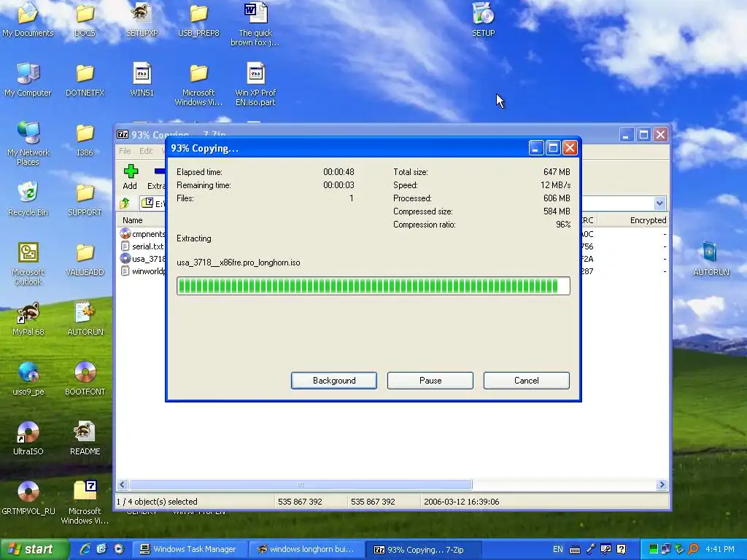Select the uiso9_pe installer icon
This screenshot has height=560, width=747.
[28, 378]
